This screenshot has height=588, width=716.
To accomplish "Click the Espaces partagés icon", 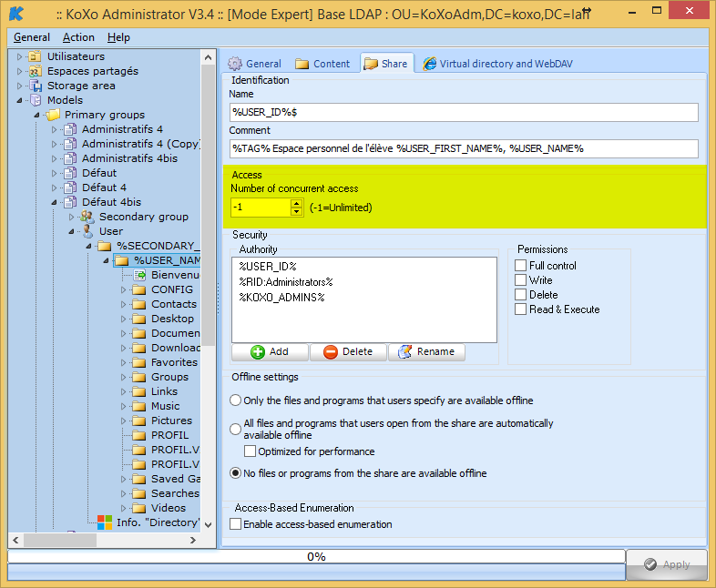I will (x=35, y=71).
